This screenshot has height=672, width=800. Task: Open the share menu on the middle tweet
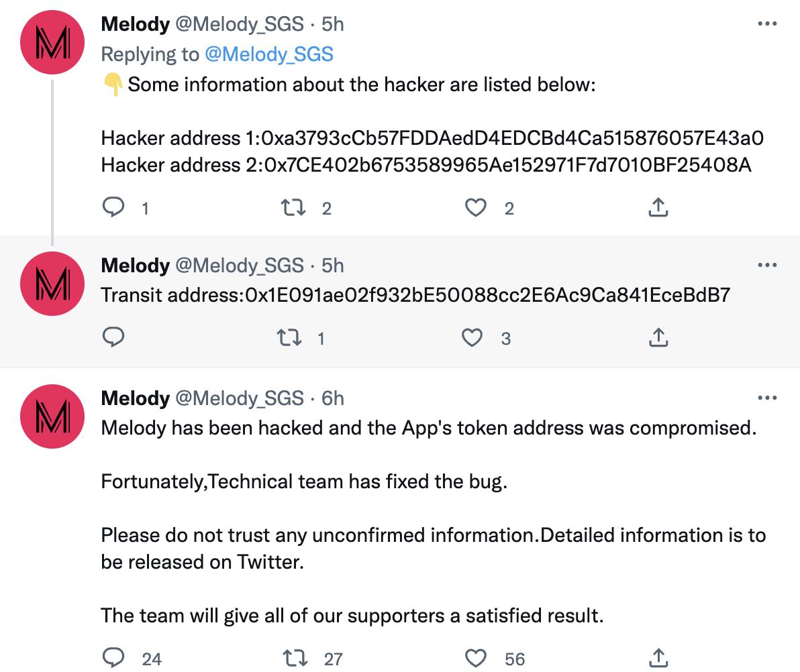click(658, 337)
